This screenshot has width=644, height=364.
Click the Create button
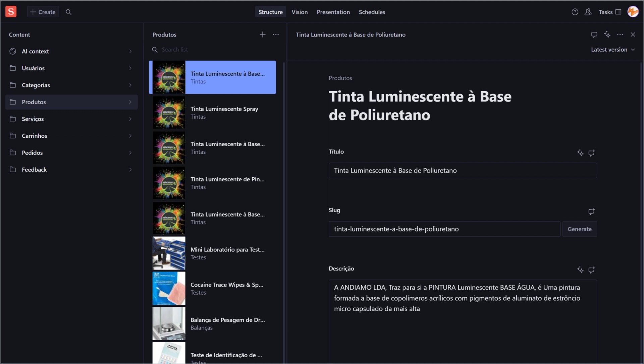click(x=43, y=12)
